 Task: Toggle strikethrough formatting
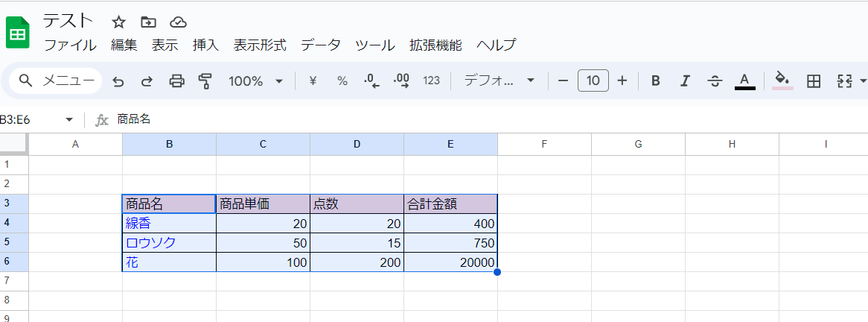(x=715, y=81)
